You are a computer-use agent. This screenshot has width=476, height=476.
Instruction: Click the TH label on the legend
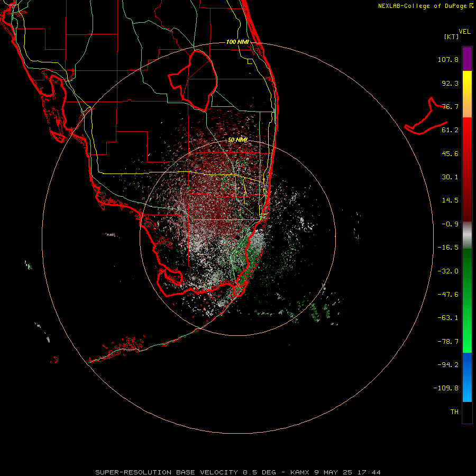(454, 412)
